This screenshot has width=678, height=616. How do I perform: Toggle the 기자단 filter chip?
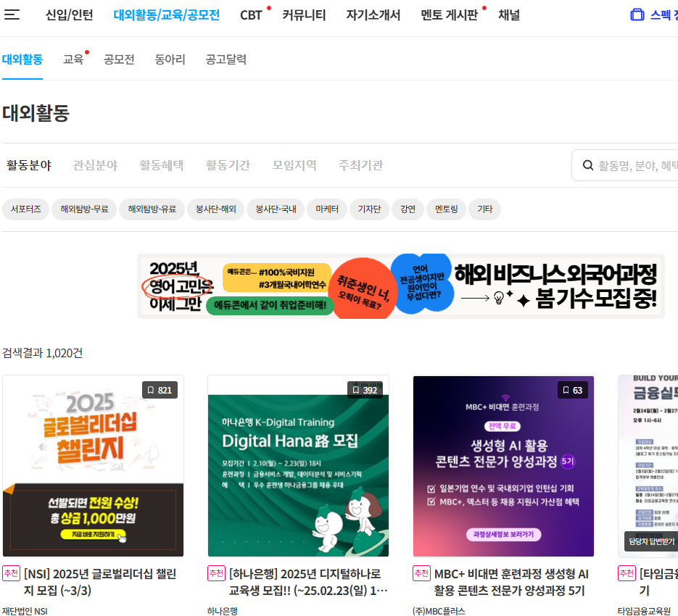click(369, 209)
